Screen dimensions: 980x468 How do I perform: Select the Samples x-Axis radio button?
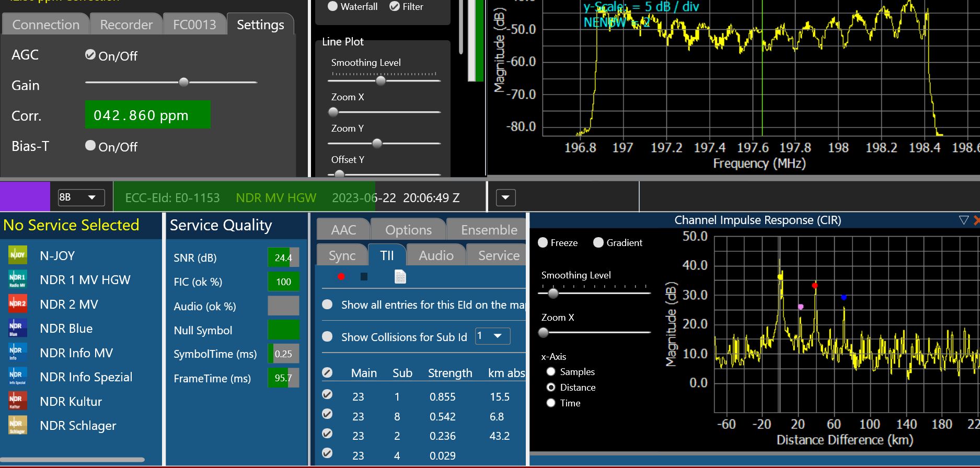click(550, 371)
